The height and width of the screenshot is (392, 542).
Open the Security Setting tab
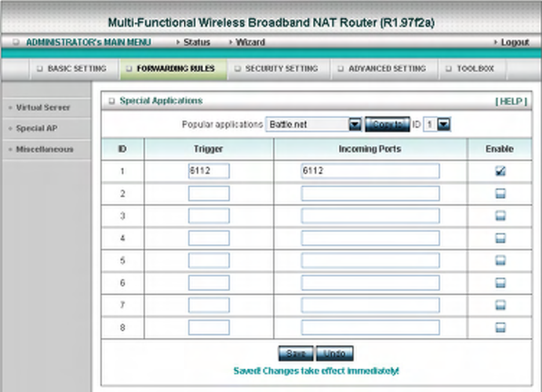(x=278, y=69)
